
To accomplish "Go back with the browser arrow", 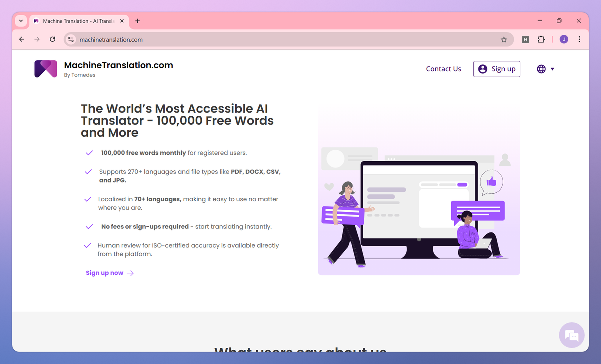I will [x=22, y=39].
